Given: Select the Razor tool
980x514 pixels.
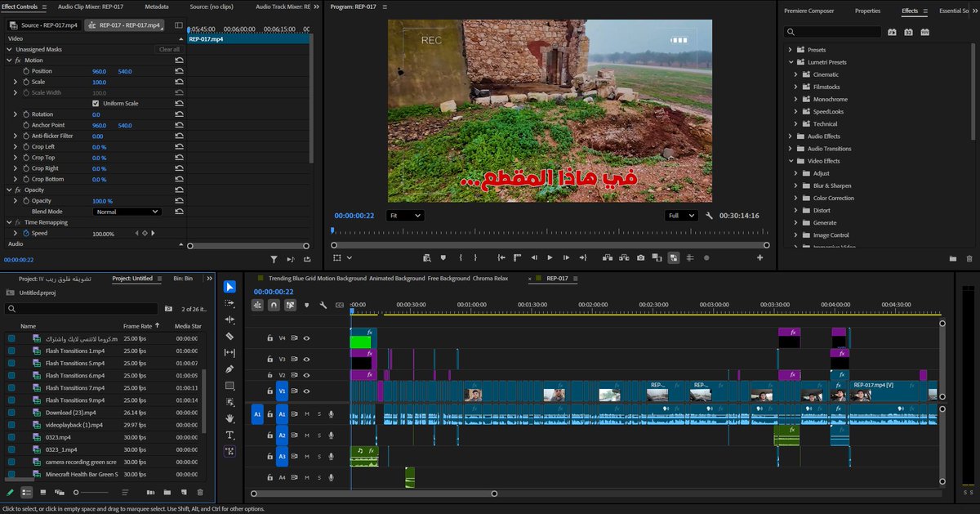Looking at the screenshot, I should 229,336.
